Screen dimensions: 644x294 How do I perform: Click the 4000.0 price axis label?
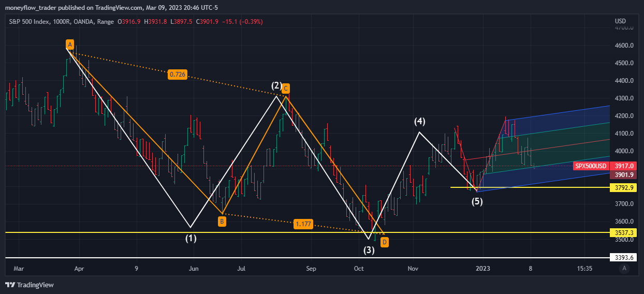click(624, 151)
